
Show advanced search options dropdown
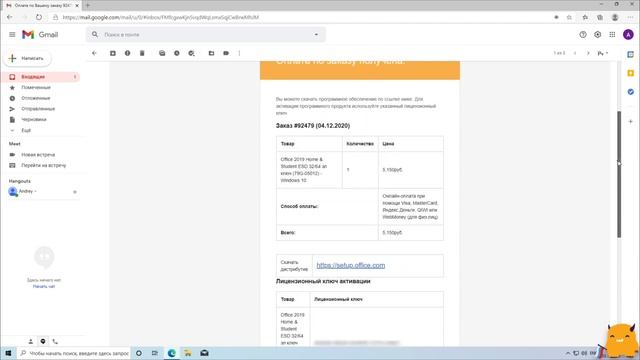(316, 35)
